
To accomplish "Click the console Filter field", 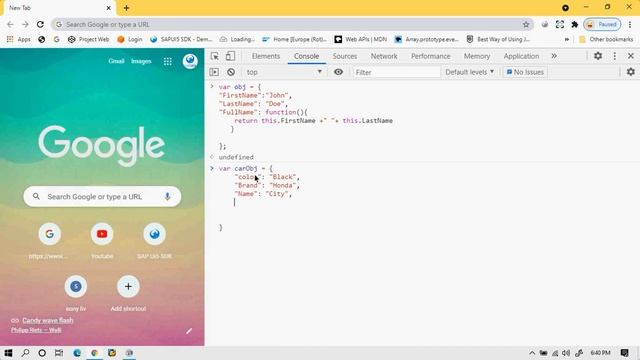I will (396, 72).
